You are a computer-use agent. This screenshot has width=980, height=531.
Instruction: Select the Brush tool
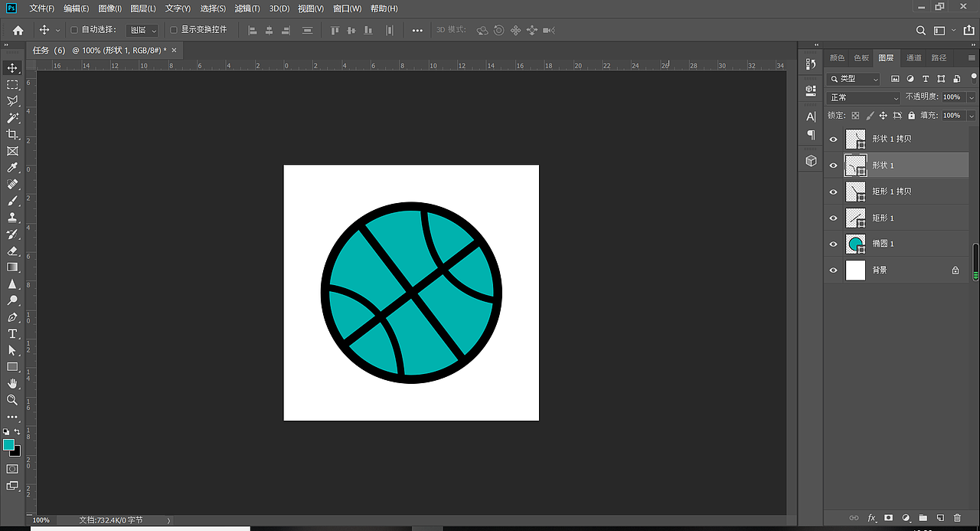pos(12,201)
